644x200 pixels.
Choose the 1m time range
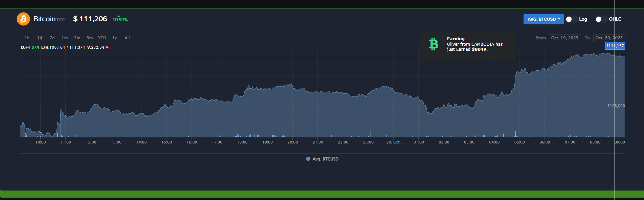[x=65, y=38]
